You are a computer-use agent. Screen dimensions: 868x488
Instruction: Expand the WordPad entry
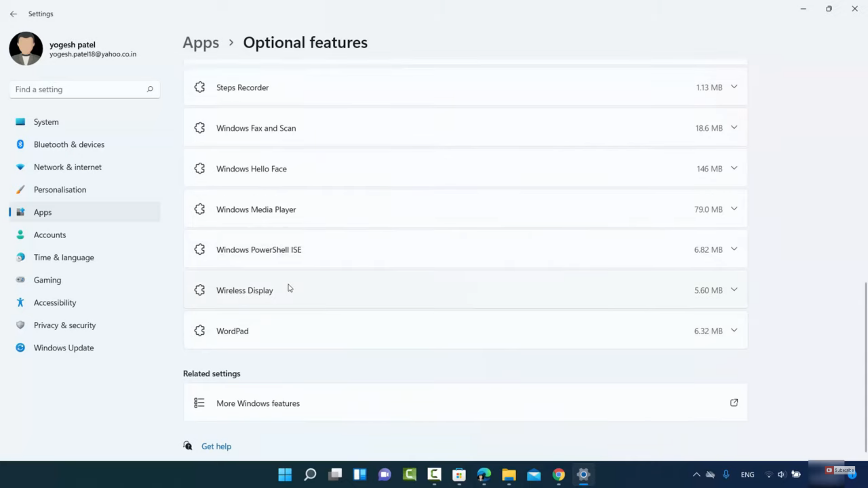point(734,330)
